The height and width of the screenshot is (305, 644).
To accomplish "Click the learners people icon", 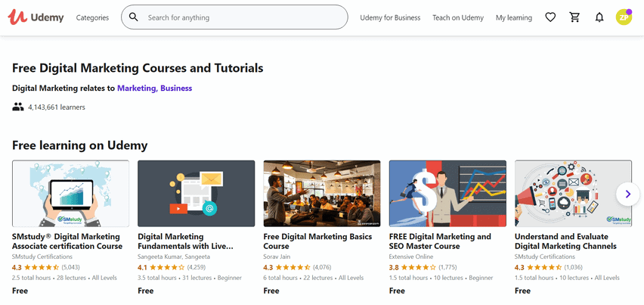I will [17, 107].
